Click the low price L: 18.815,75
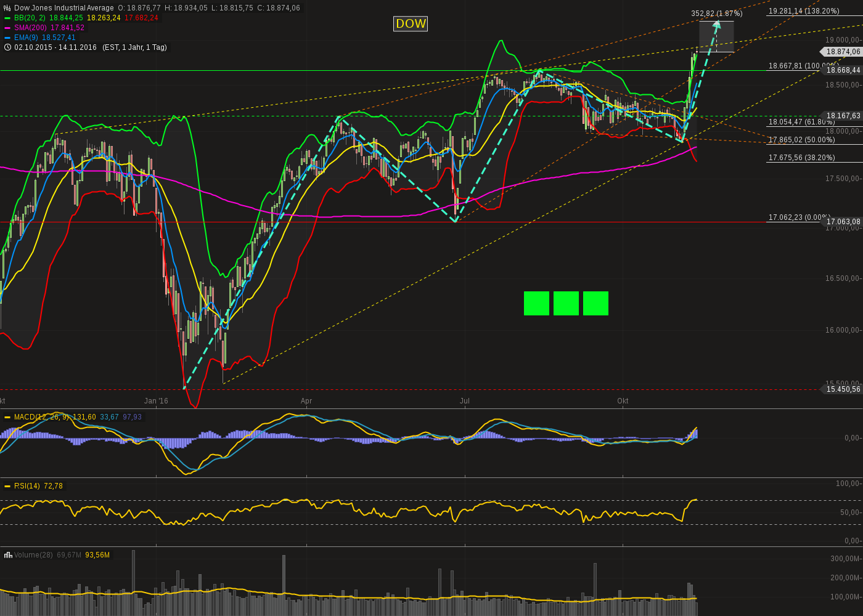This screenshot has height=616, width=863. click(232, 8)
